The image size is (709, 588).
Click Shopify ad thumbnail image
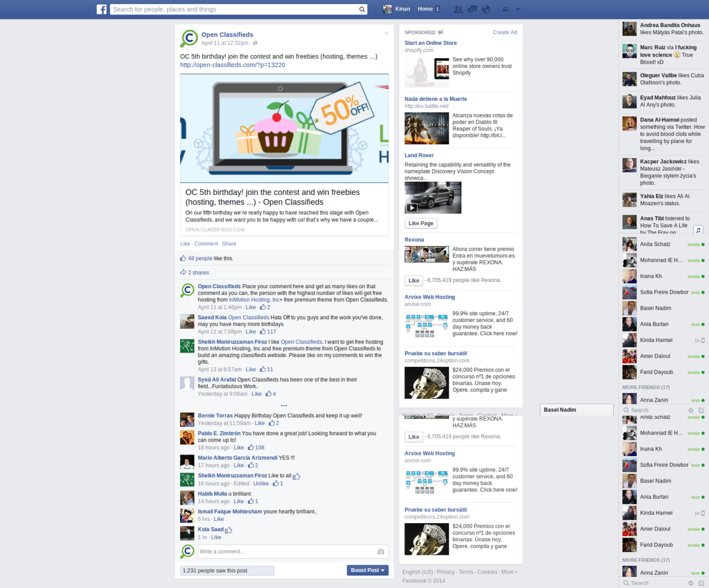pyautogui.click(x=427, y=72)
